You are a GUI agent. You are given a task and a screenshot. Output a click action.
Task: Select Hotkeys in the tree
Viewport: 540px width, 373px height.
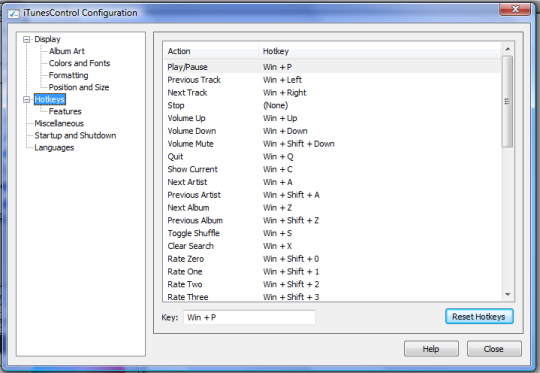click(50, 100)
